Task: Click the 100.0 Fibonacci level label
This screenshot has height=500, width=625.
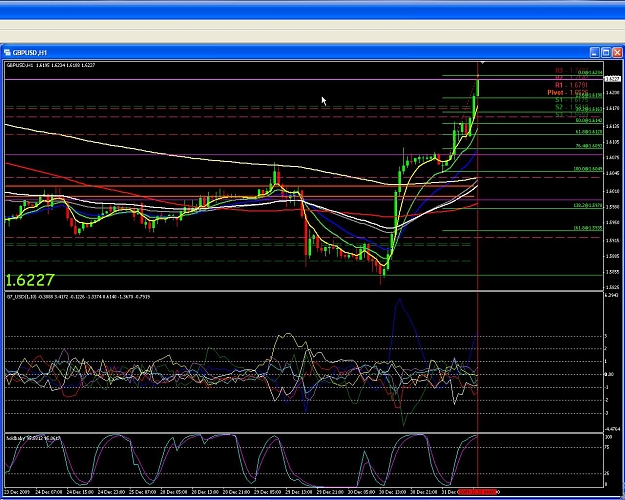Action: (x=588, y=169)
